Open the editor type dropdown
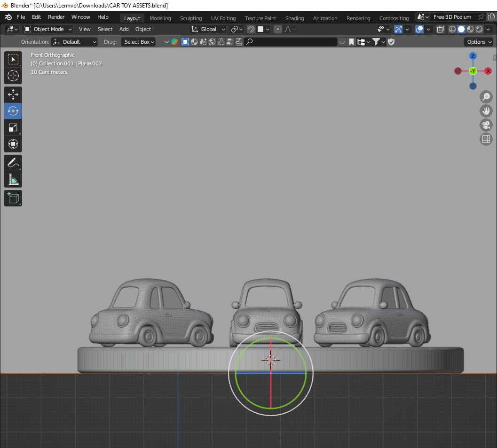The height and width of the screenshot is (448, 497). pyautogui.click(x=12, y=29)
